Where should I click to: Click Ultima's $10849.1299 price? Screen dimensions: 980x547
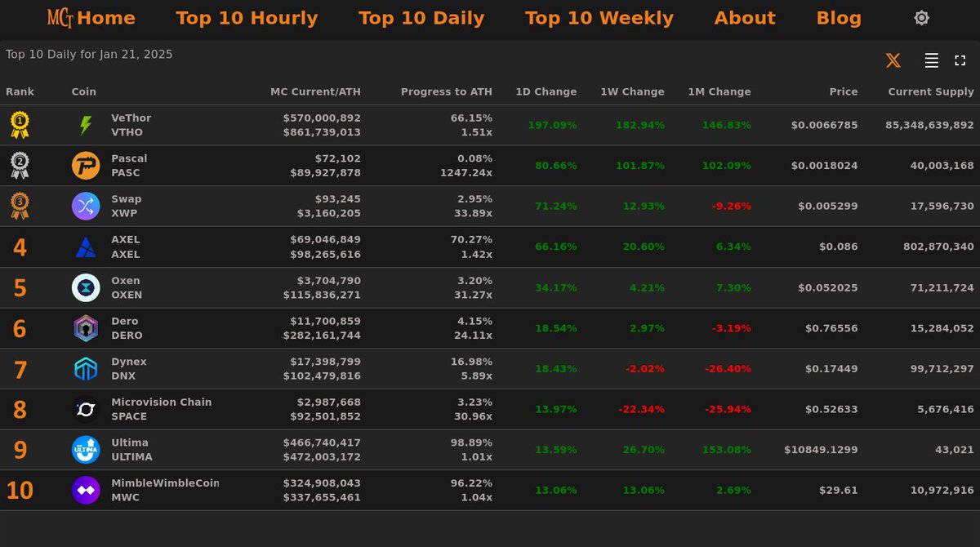tap(821, 450)
